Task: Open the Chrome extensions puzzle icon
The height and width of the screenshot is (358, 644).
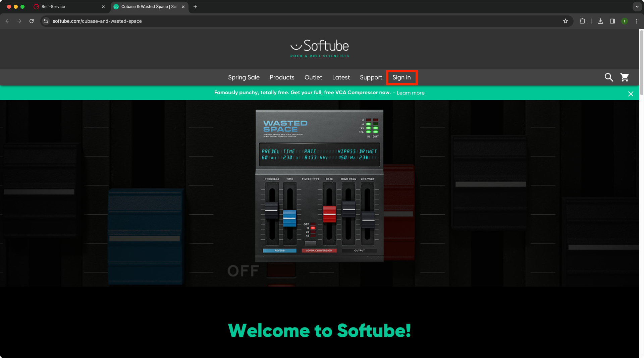Action: pyautogui.click(x=582, y=21)
